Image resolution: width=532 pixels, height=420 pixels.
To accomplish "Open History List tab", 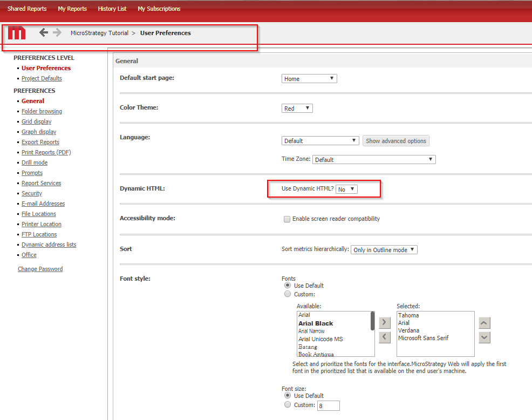I will [112, 9].
